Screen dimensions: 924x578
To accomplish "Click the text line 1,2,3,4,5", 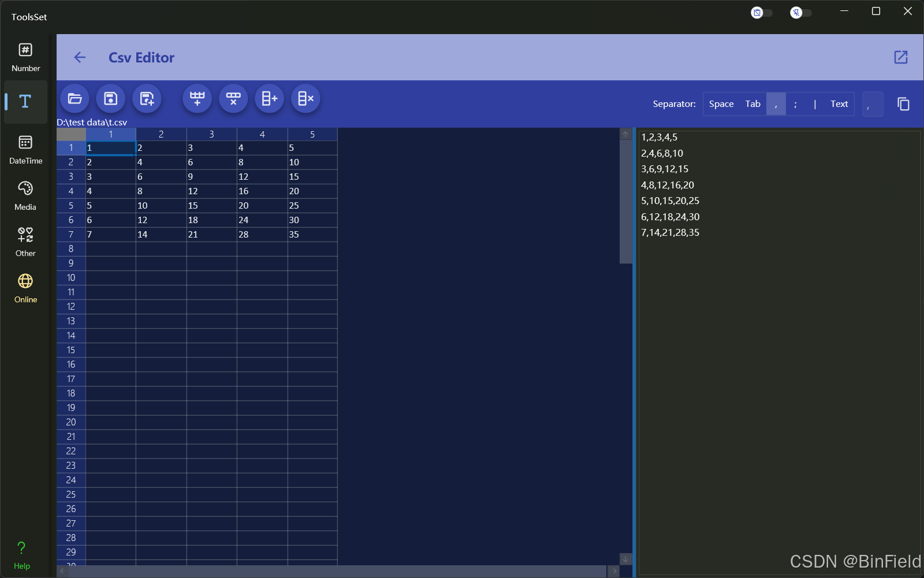I will [x=659, y=137].
